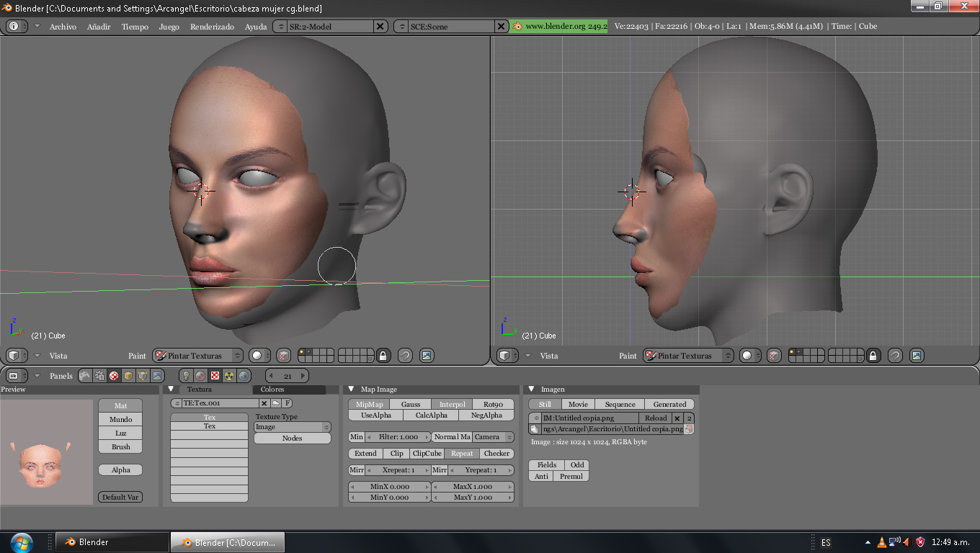This screenshot has height=553, width=980.
Task: Enable the UseAlpha toggle
Action: 376,415
